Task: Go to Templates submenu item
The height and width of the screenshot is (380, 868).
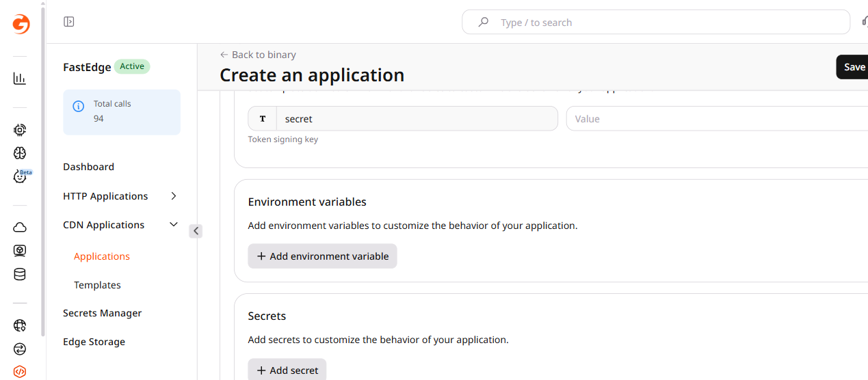Action: click(97, 285)
